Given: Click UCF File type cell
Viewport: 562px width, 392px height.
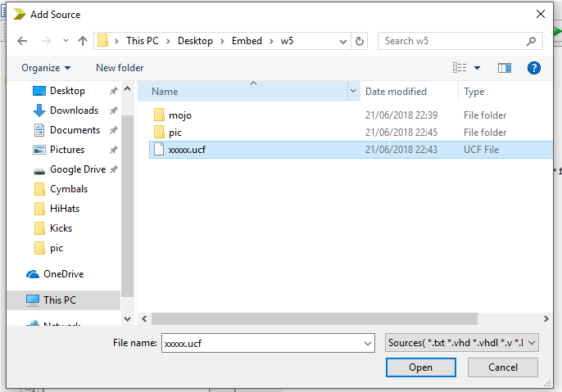Looking at the screenshot, I should (x=481, y=150).
